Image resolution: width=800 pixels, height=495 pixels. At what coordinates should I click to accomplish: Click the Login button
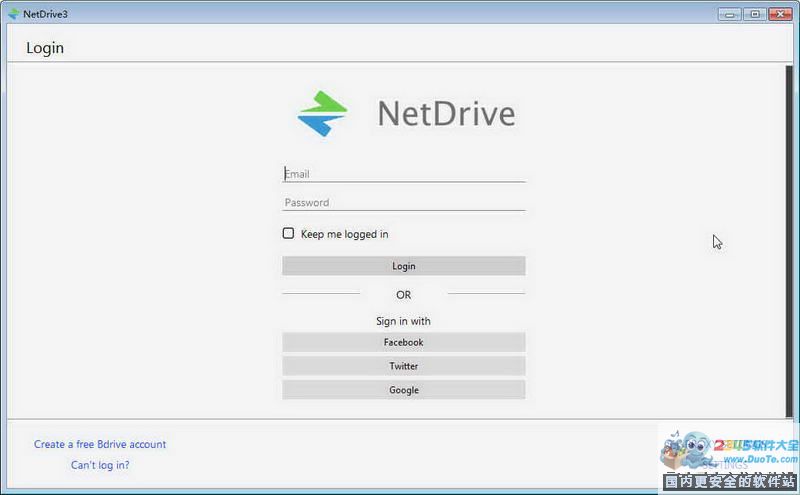click(x=404, y=266)
